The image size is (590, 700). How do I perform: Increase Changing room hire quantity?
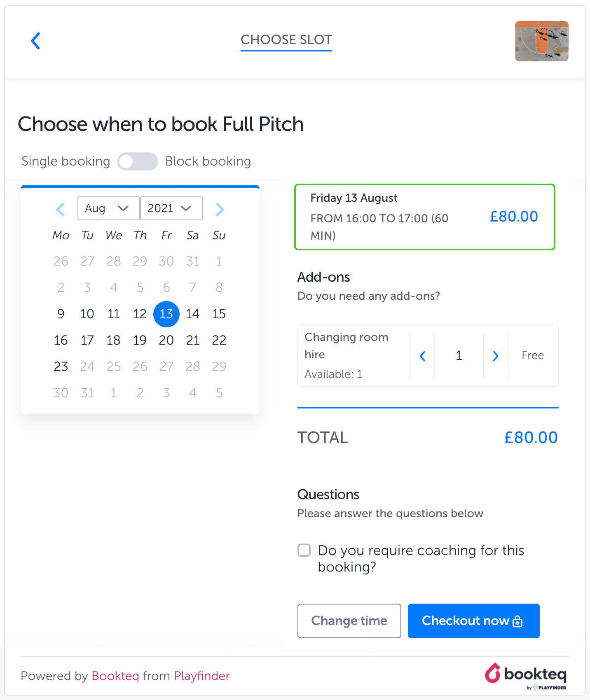[495, 356]
